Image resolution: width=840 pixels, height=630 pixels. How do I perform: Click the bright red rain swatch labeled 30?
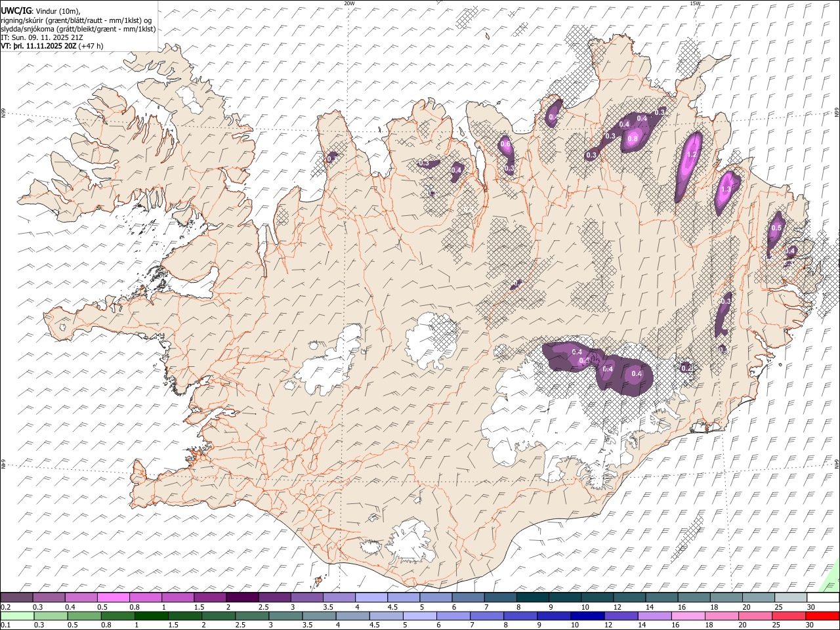tap(822, 616)
